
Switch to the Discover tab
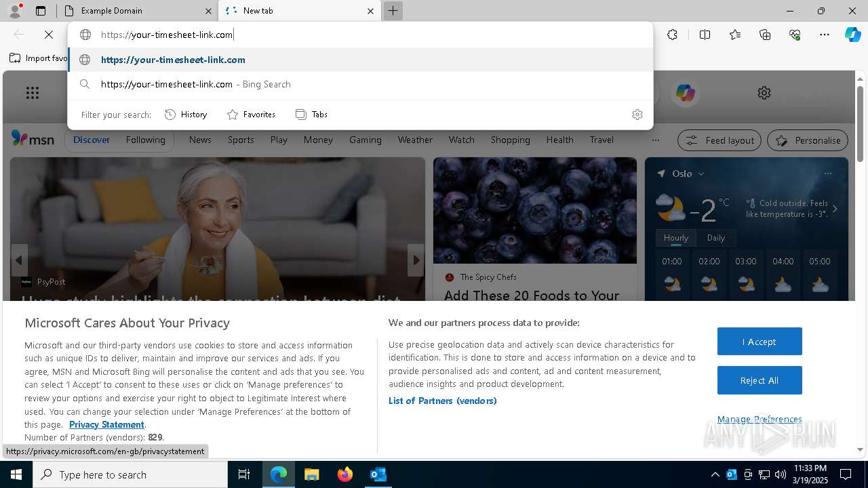[92, 140]
